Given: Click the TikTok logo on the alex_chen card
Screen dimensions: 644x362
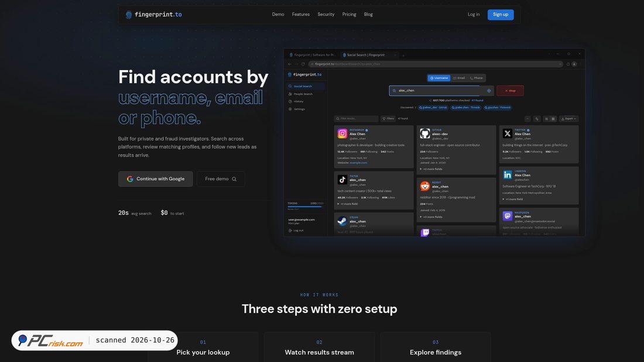Looking at the screenshot, I should pyautogui.click(x=342, y=180).
